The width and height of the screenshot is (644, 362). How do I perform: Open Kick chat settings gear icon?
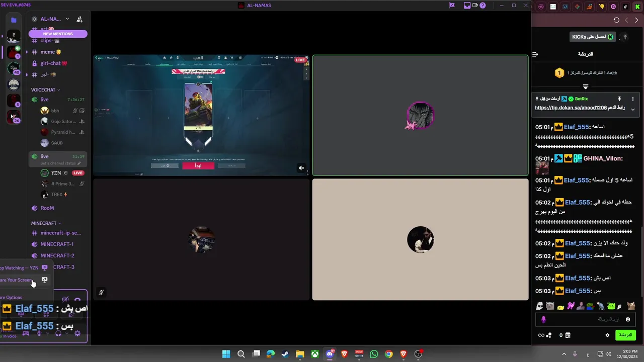click(607, 335)
